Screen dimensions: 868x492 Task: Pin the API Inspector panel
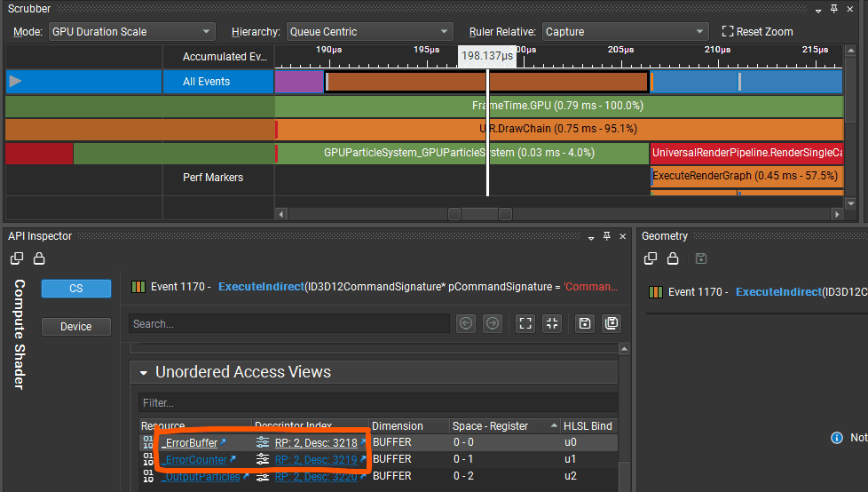point(607,236)
